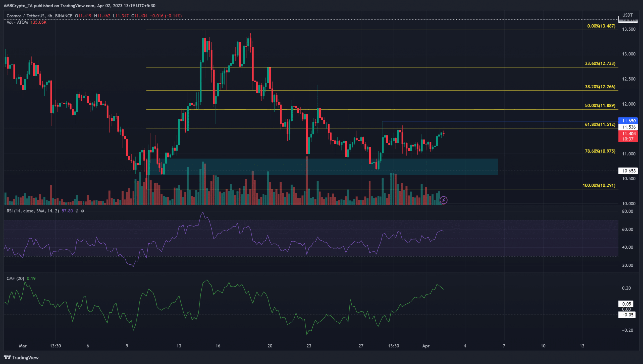
Task: Click the low price L11.347 in header
Action: pos(121,16)
